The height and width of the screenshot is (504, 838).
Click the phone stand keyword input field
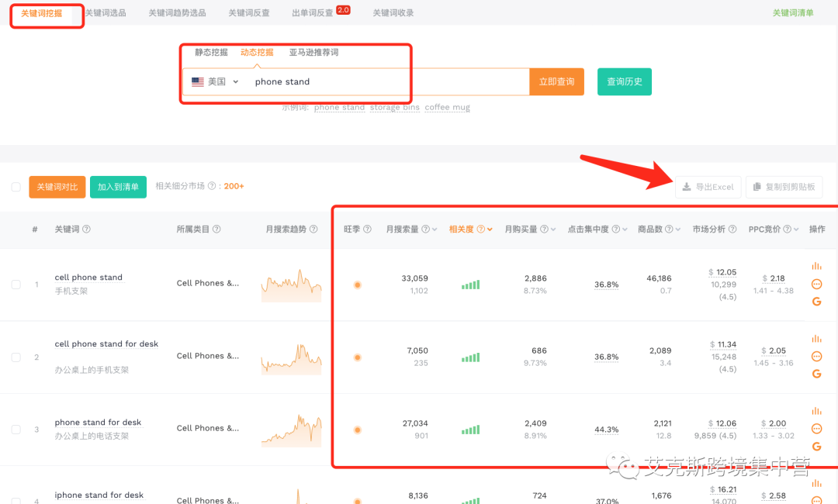click(x=326, y=81)
